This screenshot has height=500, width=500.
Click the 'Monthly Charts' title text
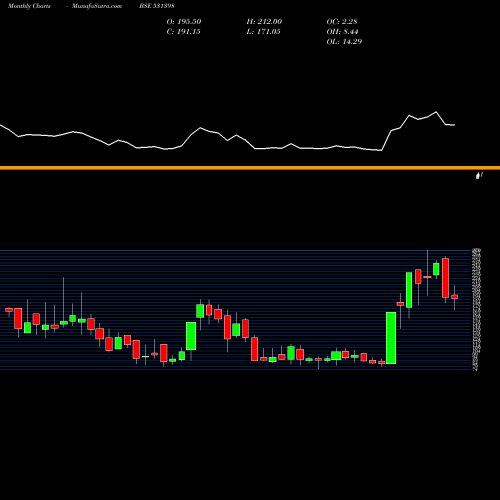pyautogui.click(x=29, y=6)
